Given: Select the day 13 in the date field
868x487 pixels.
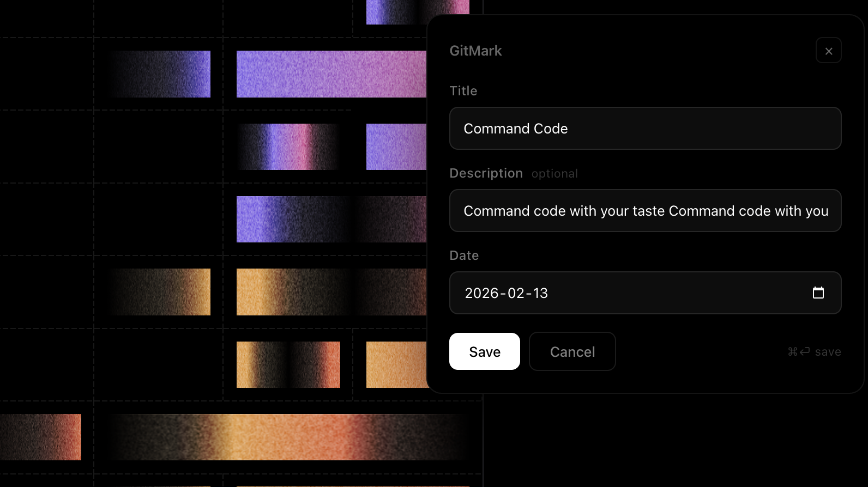Looking at the screenshot, I should tap(540, 293).
